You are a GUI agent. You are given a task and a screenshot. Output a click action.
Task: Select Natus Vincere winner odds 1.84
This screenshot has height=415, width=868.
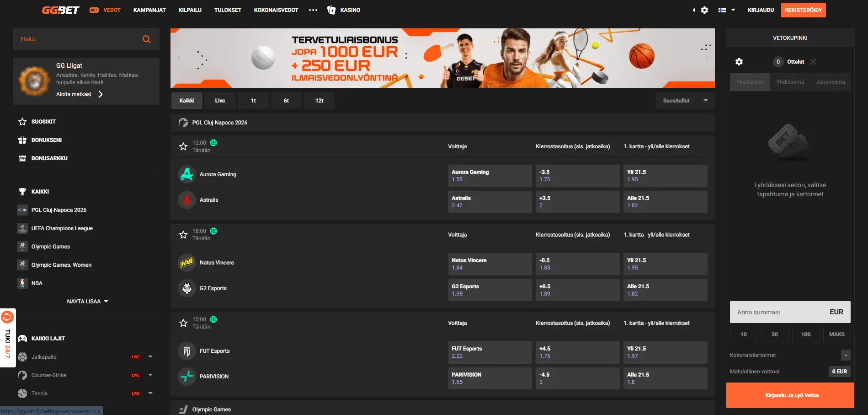tap(490, 264)
